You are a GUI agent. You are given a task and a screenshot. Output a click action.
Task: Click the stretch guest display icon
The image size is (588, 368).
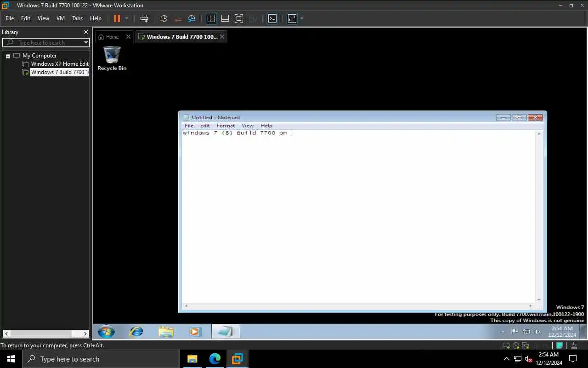292,18
